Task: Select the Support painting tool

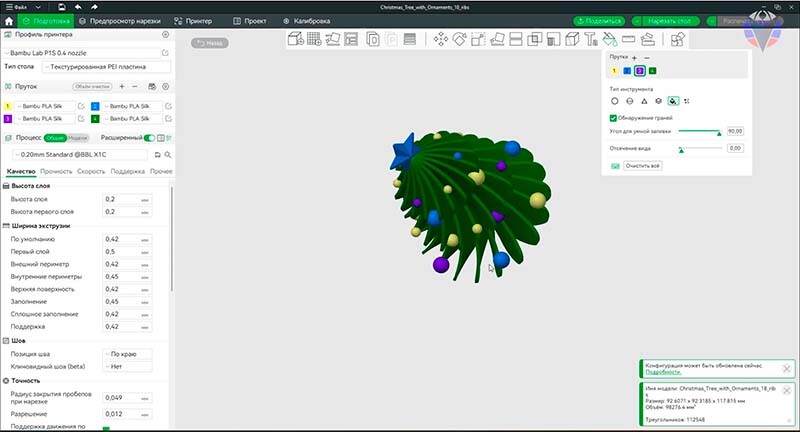Action: click(553, 39)
